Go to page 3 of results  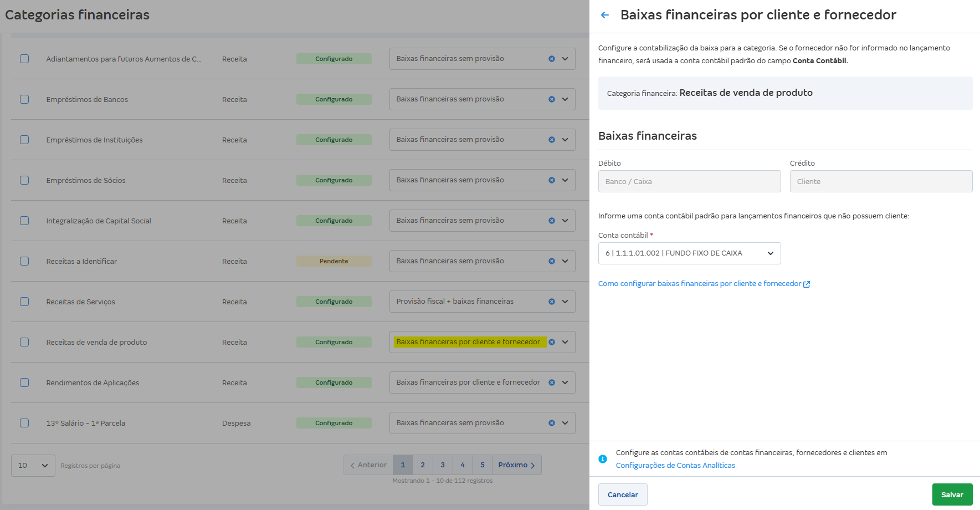point(443,465)
